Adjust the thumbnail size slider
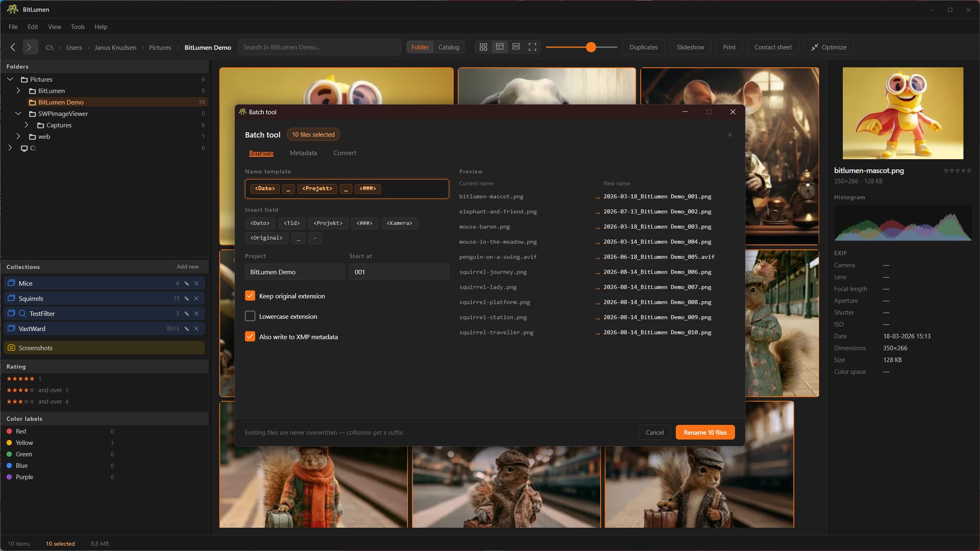The width and height of the screenshot is (980, 551). (x=591, y=47)
